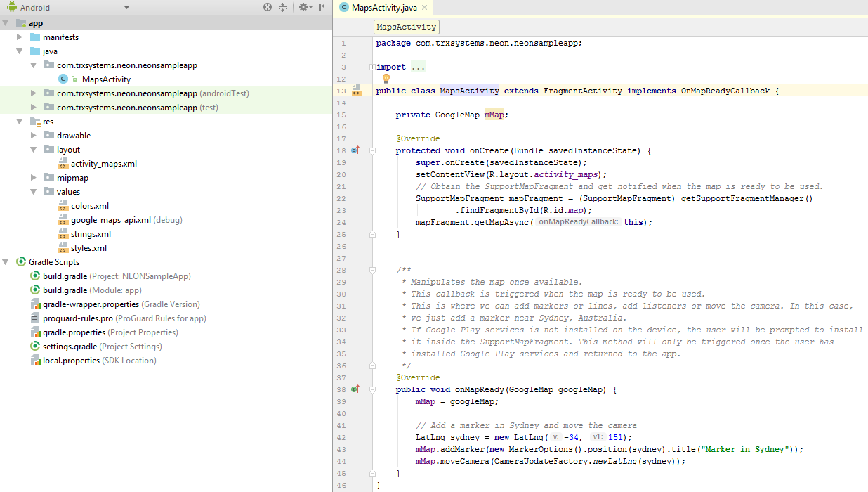Expand the mipmap folder
The image size is (868, 492).
click(x=34, y=178)
